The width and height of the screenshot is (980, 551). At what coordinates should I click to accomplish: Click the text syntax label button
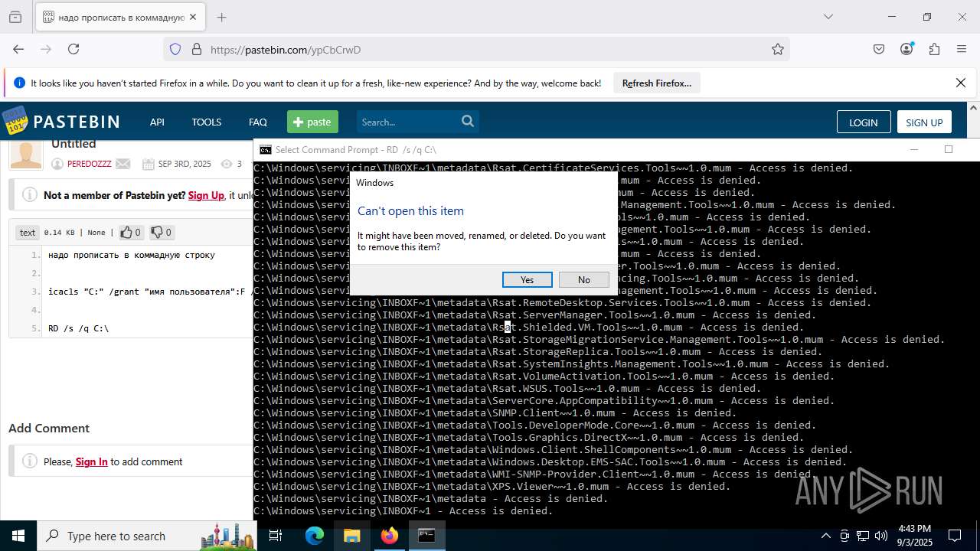(x=28, y=232)
